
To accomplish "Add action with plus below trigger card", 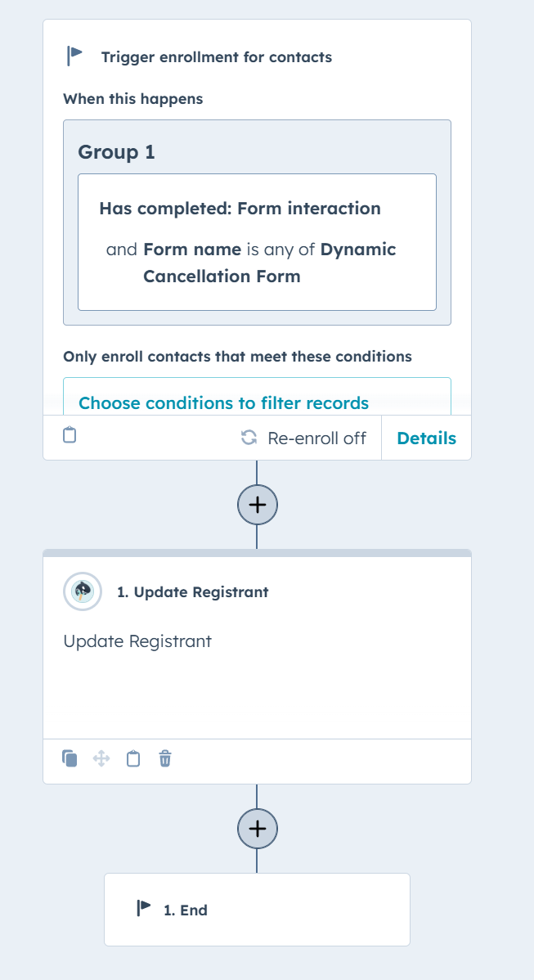I will click(258, 505).
